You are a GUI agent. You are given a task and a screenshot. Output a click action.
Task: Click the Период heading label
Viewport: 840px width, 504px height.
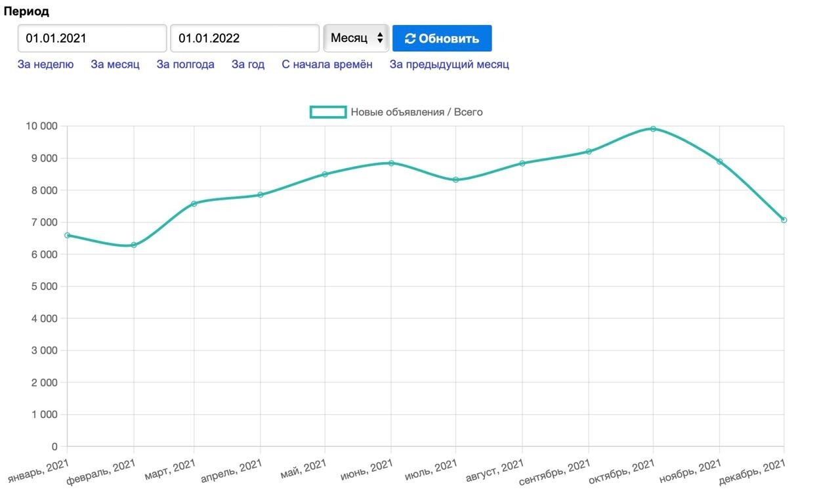tap(27, 11)
